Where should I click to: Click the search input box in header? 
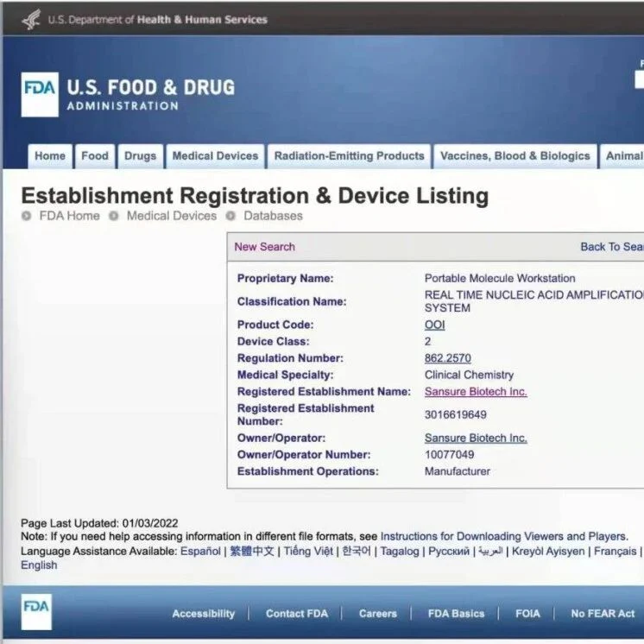pos(640,79)
